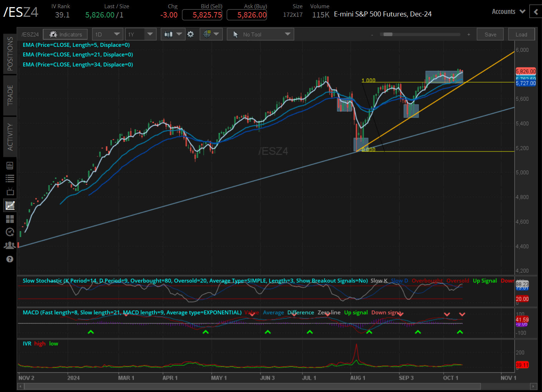Open the TV/media sidebar icon
Screen dimensions: 542x392
click(x=10, y=191)
